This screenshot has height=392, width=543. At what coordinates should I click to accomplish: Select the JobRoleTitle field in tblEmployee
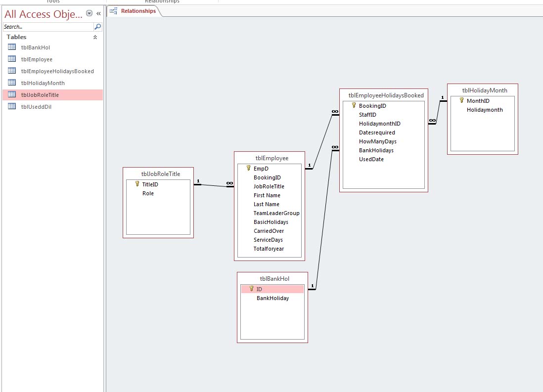[x=270, y=186]
